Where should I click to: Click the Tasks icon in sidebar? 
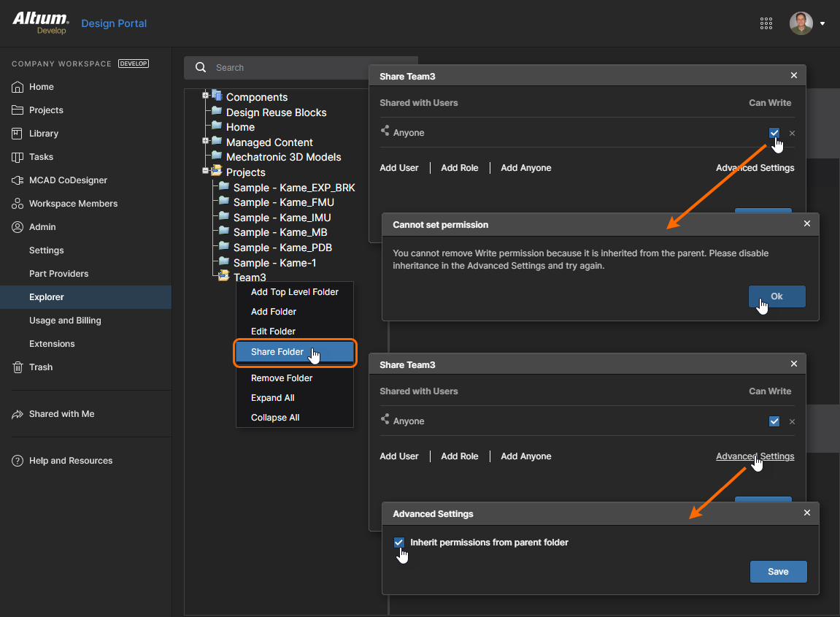pyautogui.click(x=18, y=157)
